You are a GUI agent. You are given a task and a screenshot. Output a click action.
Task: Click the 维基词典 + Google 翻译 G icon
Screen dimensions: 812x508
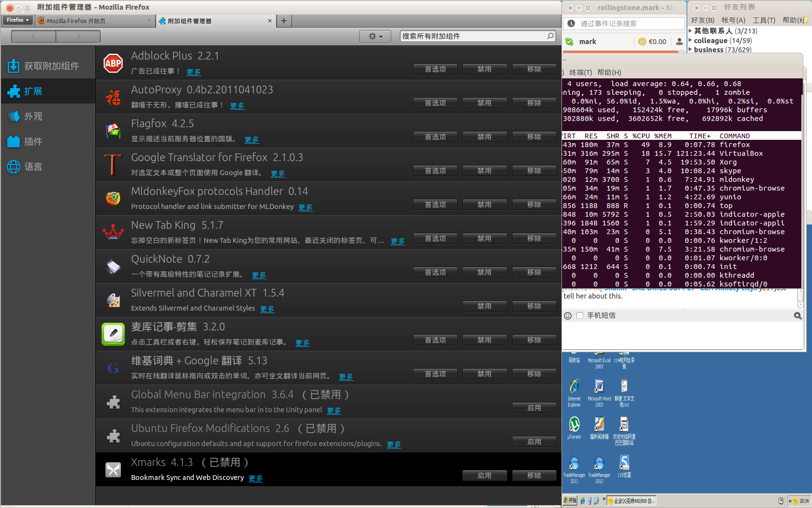coord(113,368)
